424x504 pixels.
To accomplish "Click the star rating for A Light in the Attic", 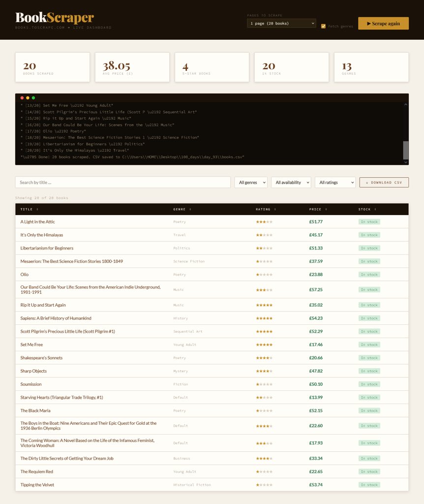I will [264, 222].
